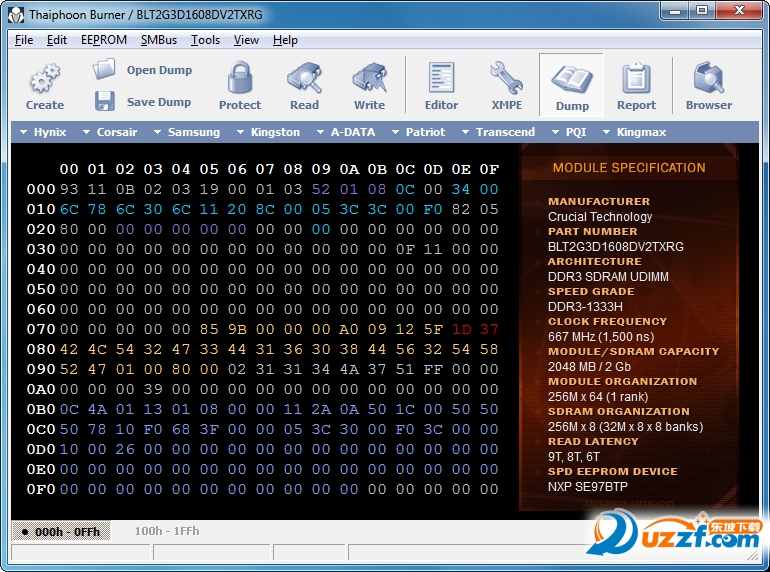Open the SMBus menu
This screenshot has height=572, width=770.
(159, 40)
